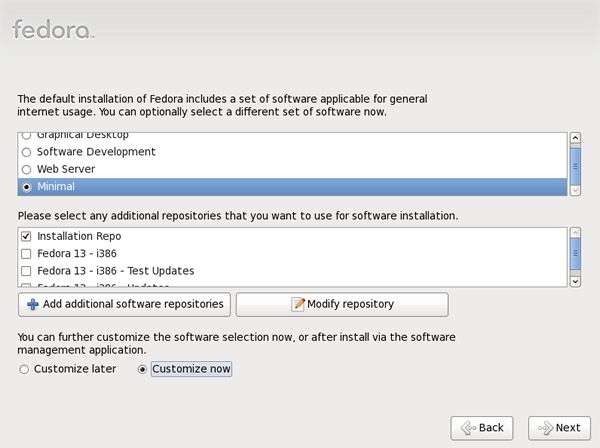This screenshot has width=600, height=448.
Task: Select the Software Development radio button
Action: point(26,152)
